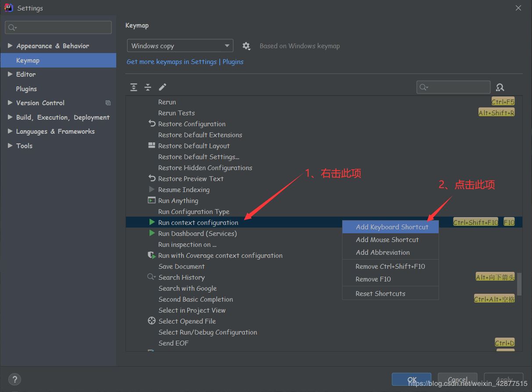The width and height of the screenshot is (532, 392).
Task: Click the pencil Edit Shortcut icon
Action: pos(163,87)
